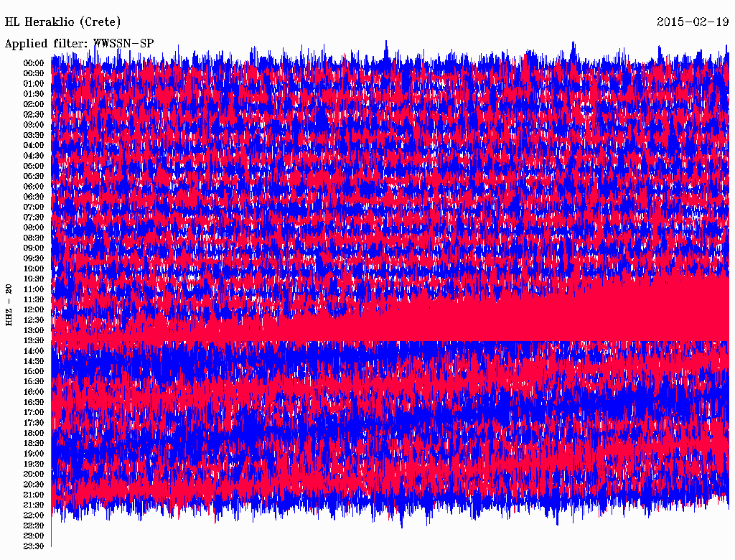The image size is (735, 560).
Task: Click the '11:30' time label
Action: pyautogui.click(x=33, y=299)
